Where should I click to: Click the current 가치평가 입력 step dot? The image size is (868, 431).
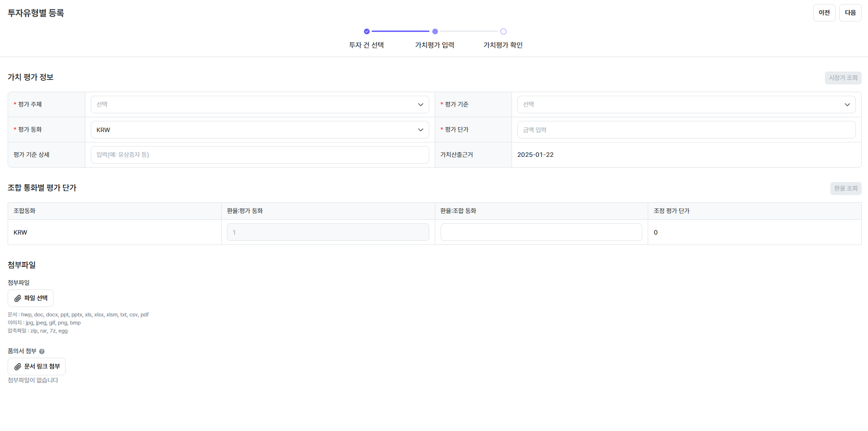point(435,31)
